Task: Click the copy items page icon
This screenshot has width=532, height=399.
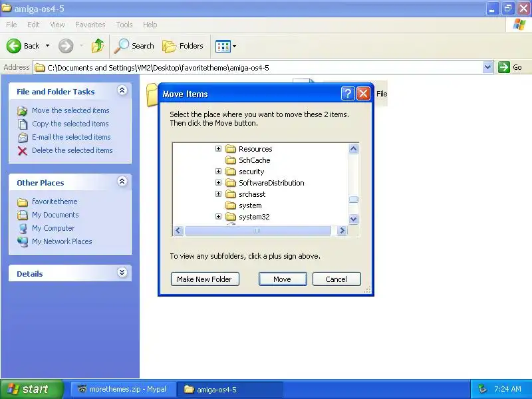Action: pyautogui.click(x=23, y=124)
